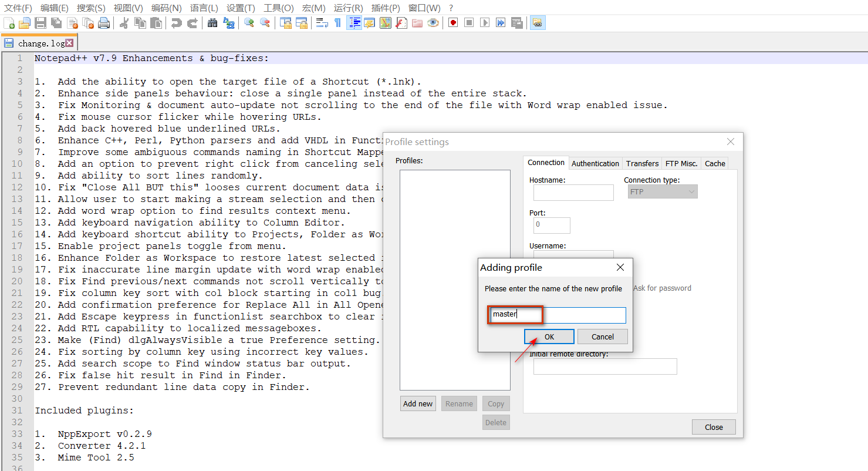Open the 插件(P) menu
This screenshot has width=868, height=471.
point(386,8)
